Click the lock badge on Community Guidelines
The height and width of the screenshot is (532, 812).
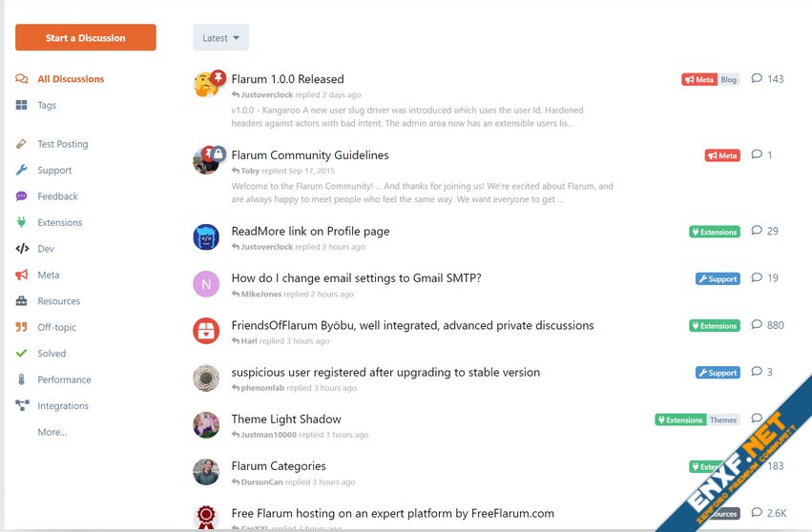coord(218,153)
